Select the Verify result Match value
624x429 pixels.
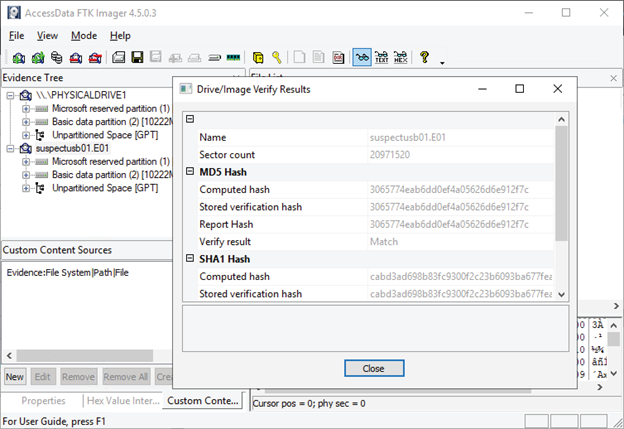tap(384, 242)
